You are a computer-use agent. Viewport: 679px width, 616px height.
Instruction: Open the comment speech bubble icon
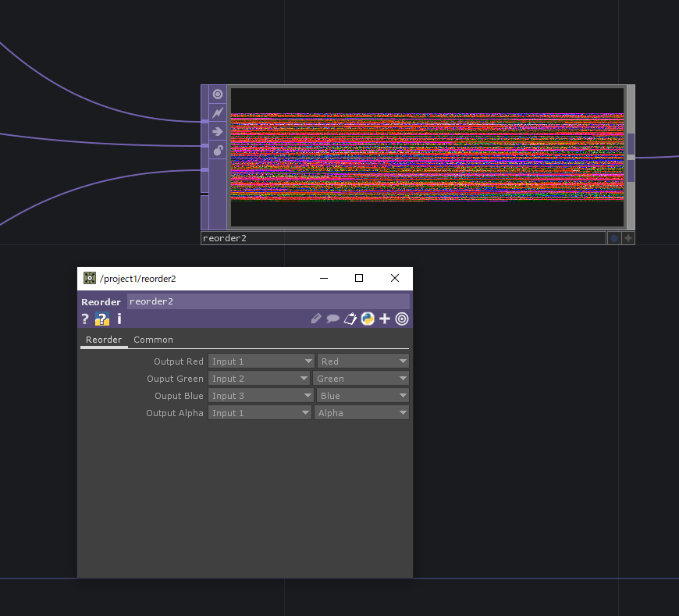point(332,319)
